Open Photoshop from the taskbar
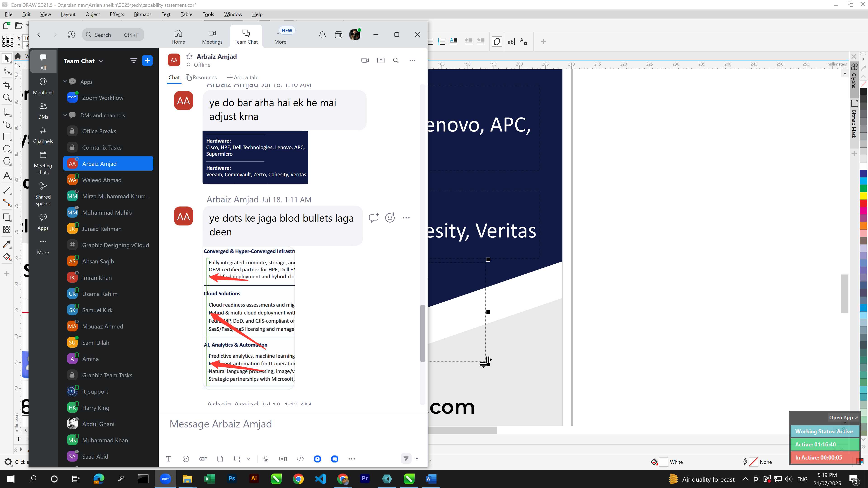 231,479
